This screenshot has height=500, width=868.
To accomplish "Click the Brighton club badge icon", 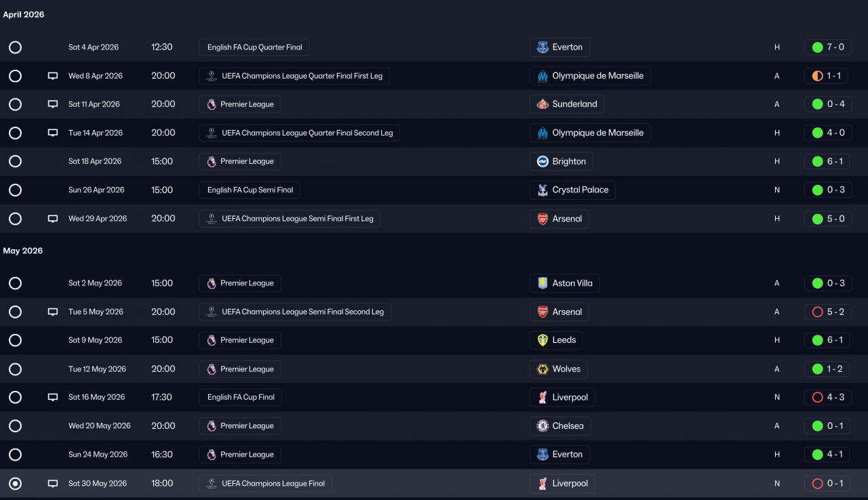I will coord(542,161).
